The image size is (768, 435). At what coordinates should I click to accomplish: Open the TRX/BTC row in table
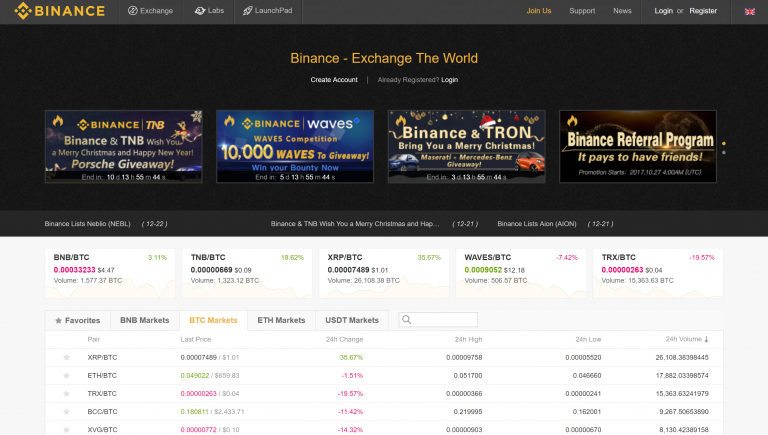tap(384, 394)
